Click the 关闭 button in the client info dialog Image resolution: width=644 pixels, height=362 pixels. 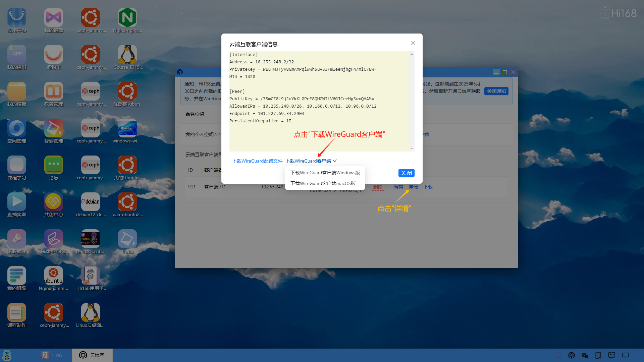point(406,173)
